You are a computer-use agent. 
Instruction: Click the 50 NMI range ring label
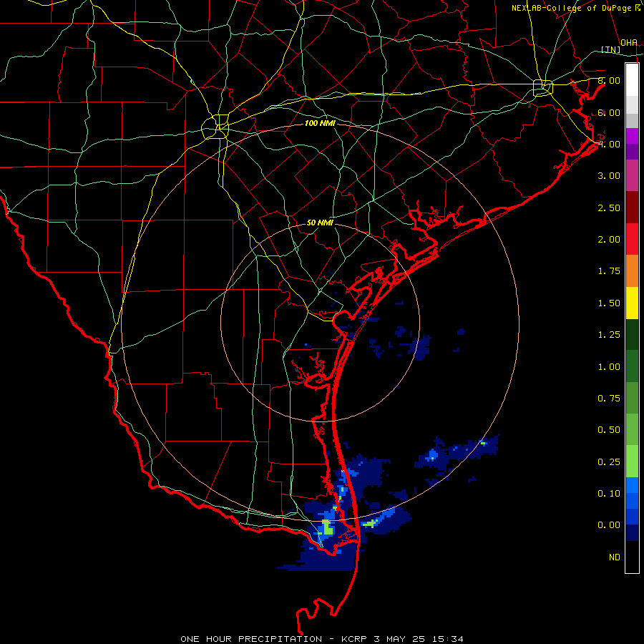click(x=320, y=223)
